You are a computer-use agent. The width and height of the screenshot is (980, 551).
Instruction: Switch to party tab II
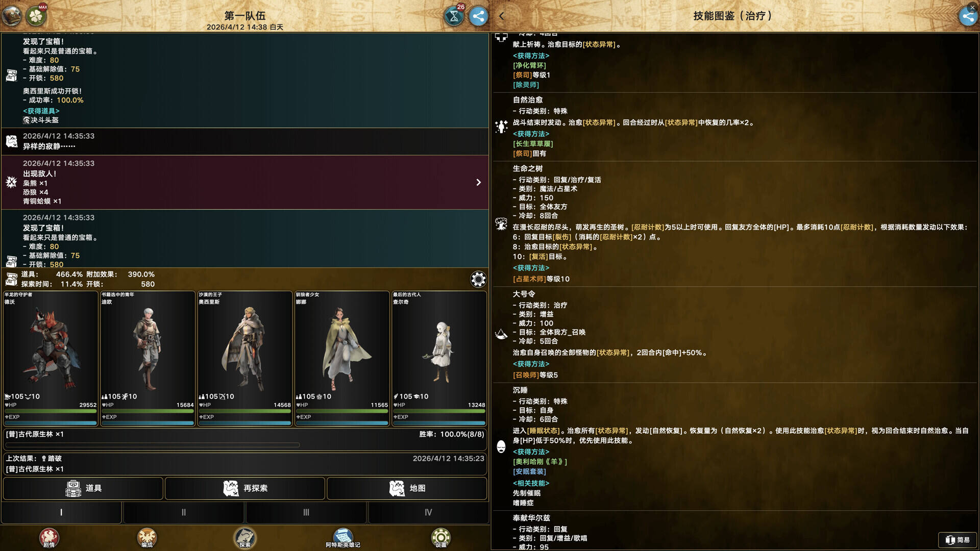point(184,512)
